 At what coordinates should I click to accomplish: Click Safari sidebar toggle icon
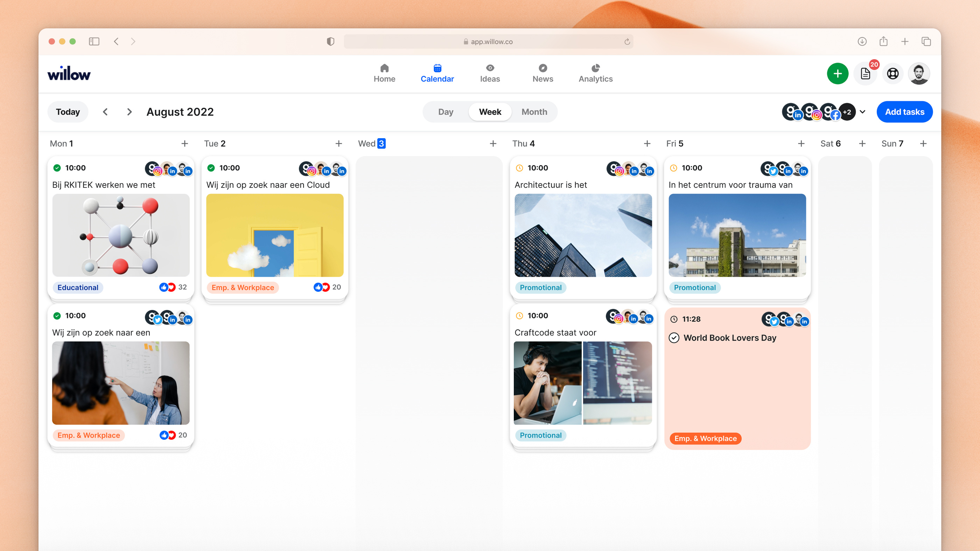tap(94, 41)
